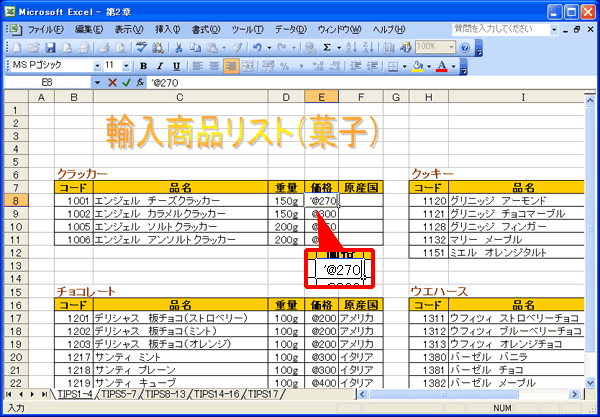Sort ascending with A-Z icon
Image resolution: width=600 pixels, height=417 pixels.
pos(352,47)
